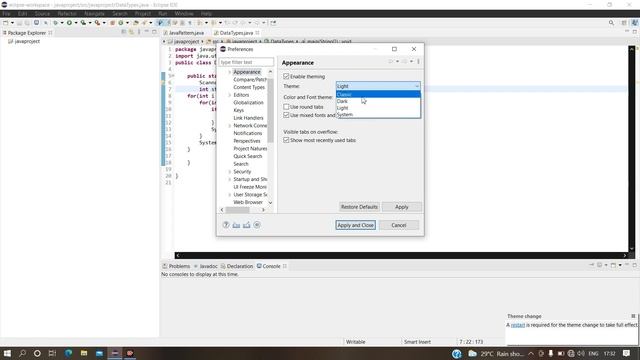Toggle Show most recently used tabs checkbox
640x360 pixels.
286,140
